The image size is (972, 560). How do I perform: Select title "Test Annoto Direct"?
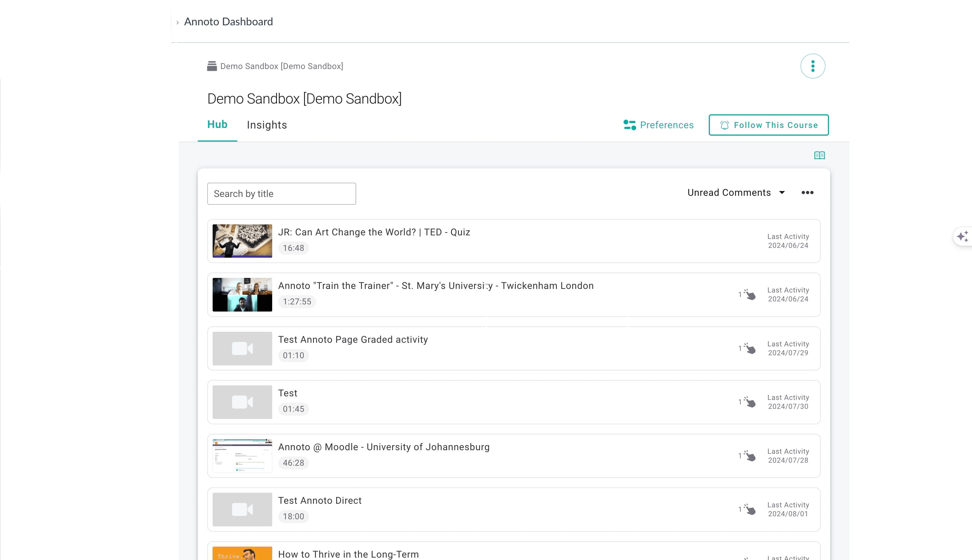320,500
